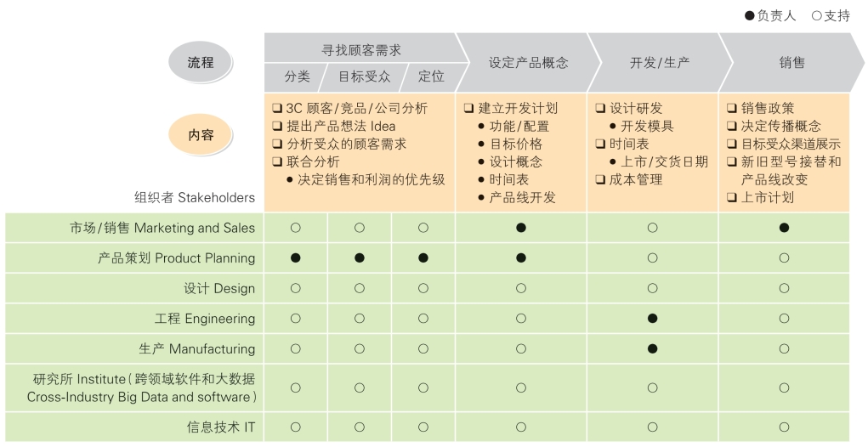Click the checkbox beside 销售政策
The image size is (868, 447).
pyautogui.click(x=732, y=109)
